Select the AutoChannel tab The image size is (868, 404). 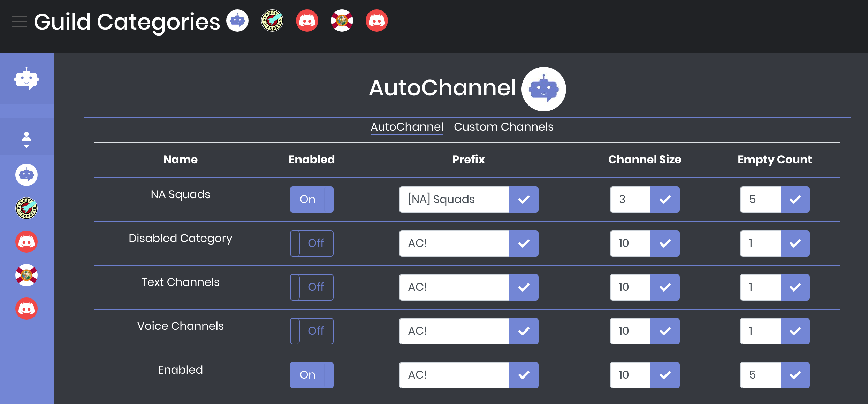pos(407,127)
